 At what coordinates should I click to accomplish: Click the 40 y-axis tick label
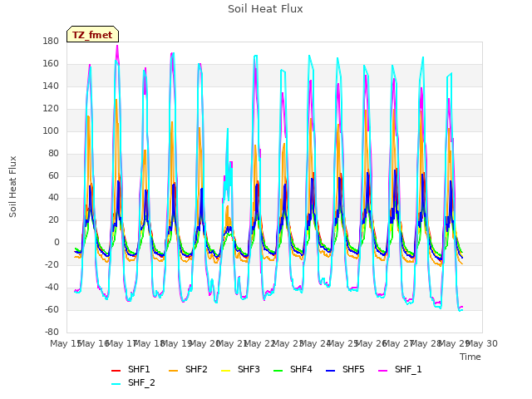53,198
